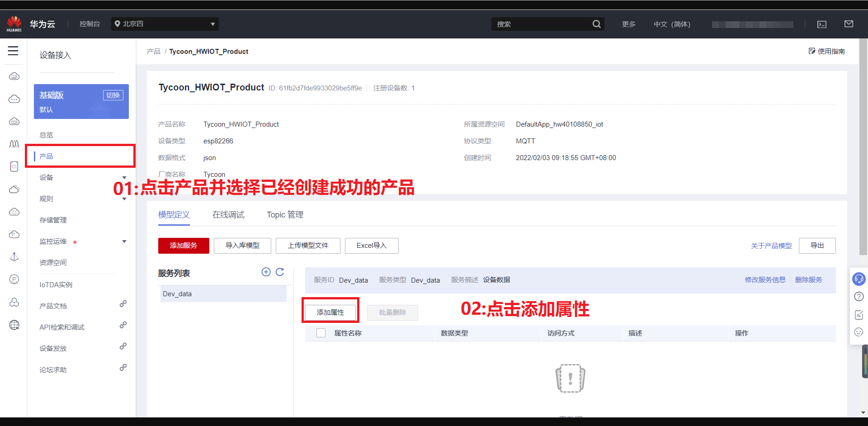Screen dimensions: 868x426
Task: Open external link icon beside API检索和调试
Action: pyautogui.click(x=123, y=325)
